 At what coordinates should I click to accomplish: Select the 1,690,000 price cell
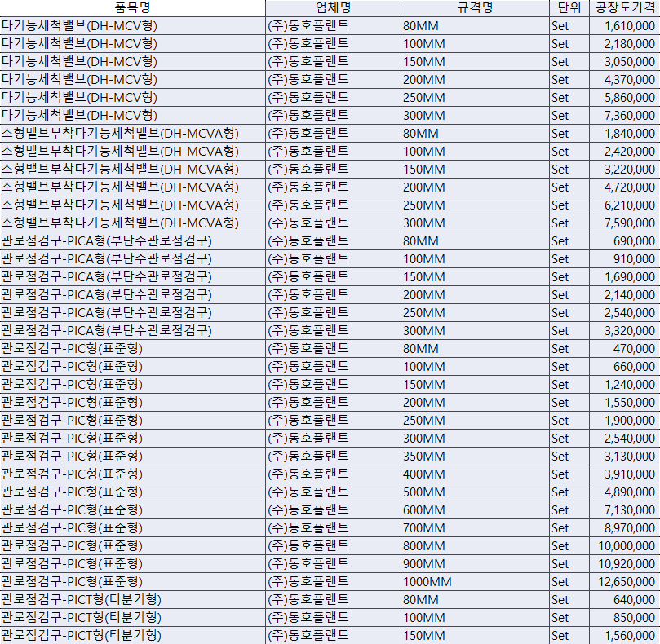[x=625, y=277]
